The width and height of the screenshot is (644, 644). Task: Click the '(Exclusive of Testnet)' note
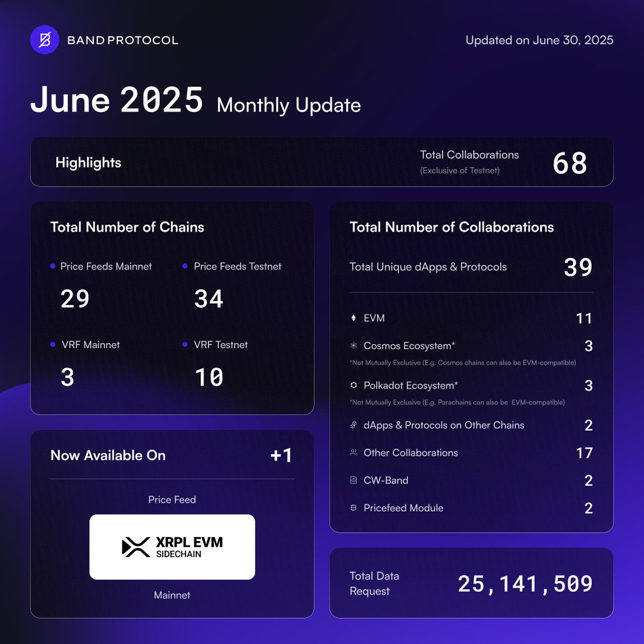tap(460, 171)
